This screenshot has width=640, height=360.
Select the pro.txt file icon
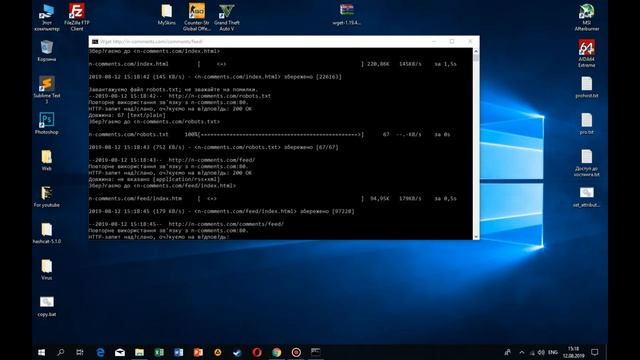587,124
